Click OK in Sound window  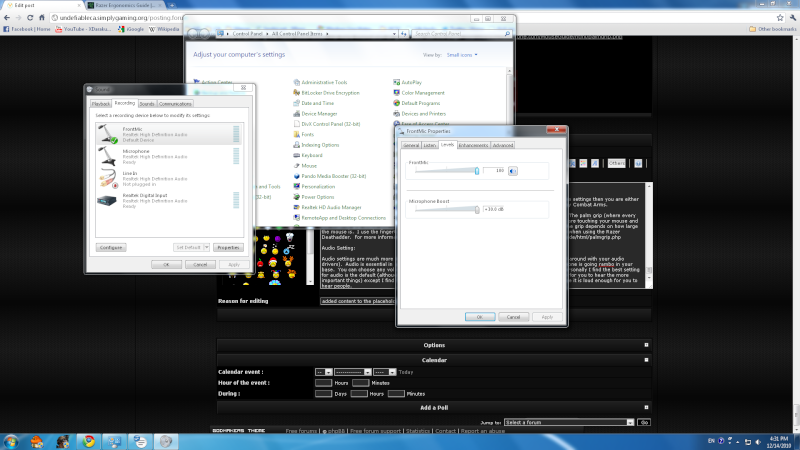tap(166, 264)
